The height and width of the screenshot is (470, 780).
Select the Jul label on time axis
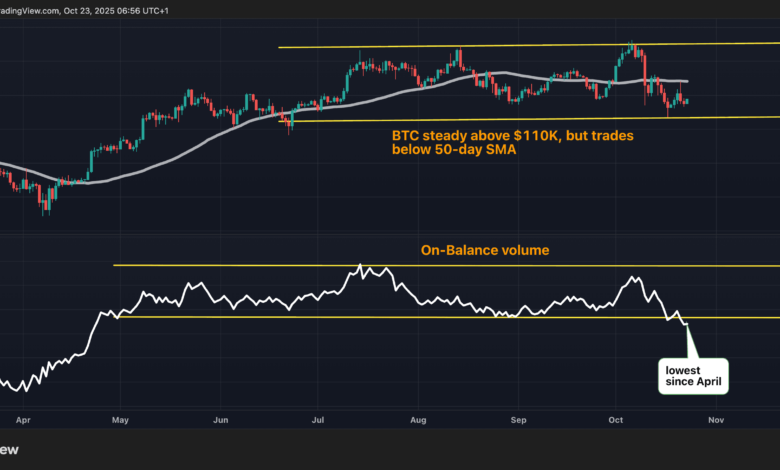[x=317, y=421]
